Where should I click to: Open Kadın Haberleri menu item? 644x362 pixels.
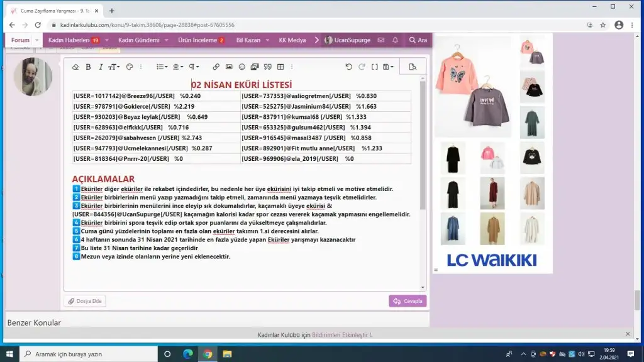[70, 40]
